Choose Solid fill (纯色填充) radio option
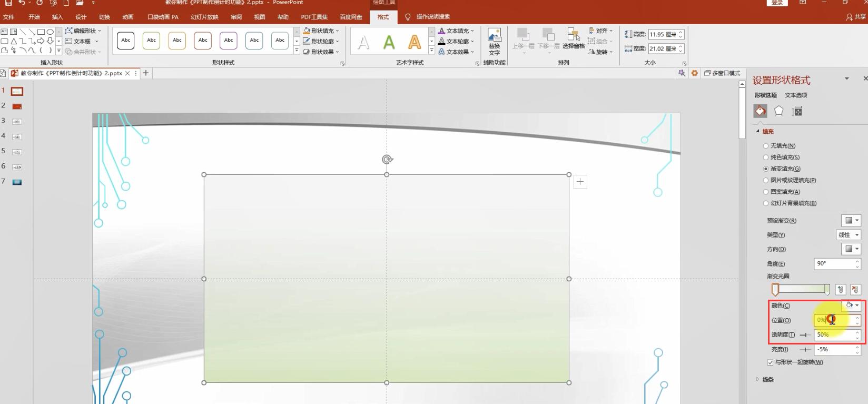Screen dimensions: 868x404 766,157
